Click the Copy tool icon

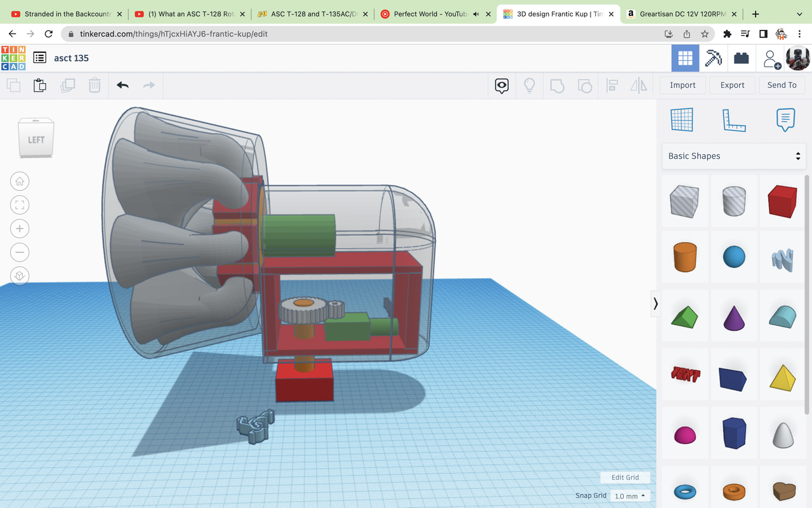point(13,85)
